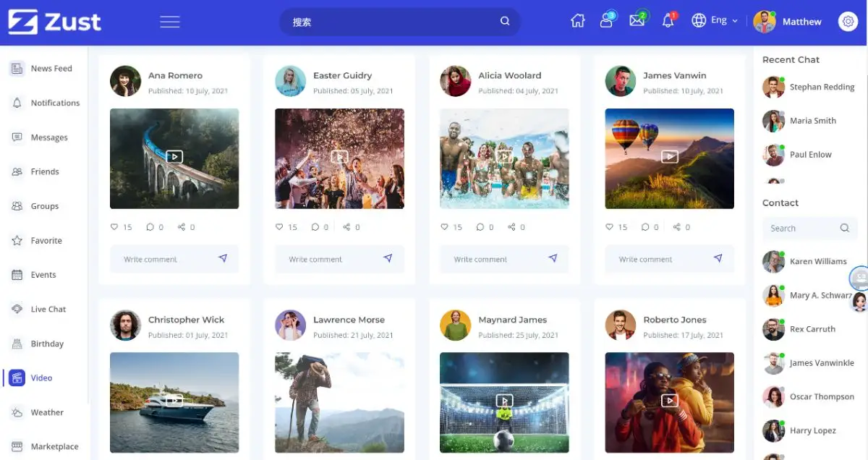
Task: Click the home icon in top bar
Action: pyautogui.click(x=577, y=21)
